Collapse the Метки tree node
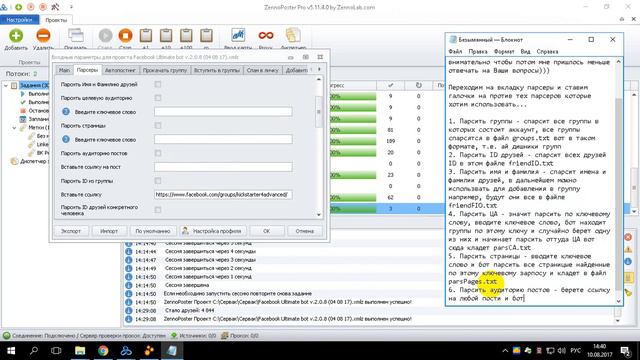This screenshot has height=360, width=640. tap(15, 128)
